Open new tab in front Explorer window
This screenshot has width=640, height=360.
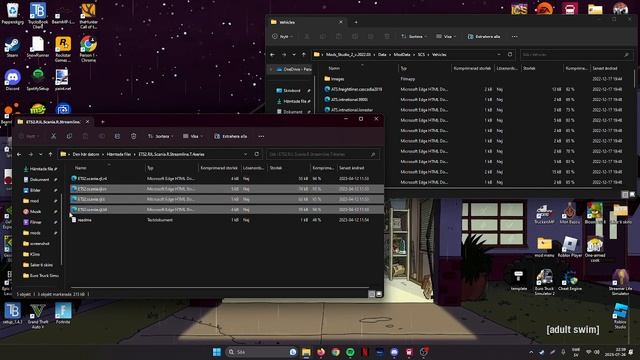[x=102, y=122]
